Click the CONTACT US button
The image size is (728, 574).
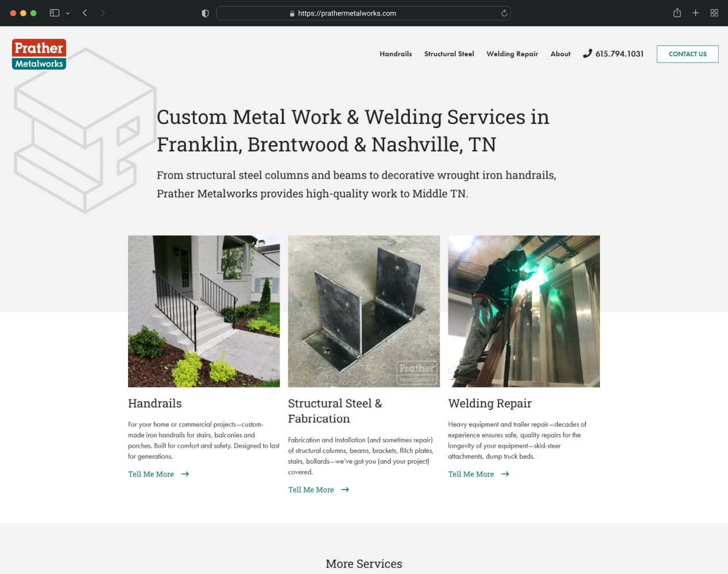click(687, 54)
